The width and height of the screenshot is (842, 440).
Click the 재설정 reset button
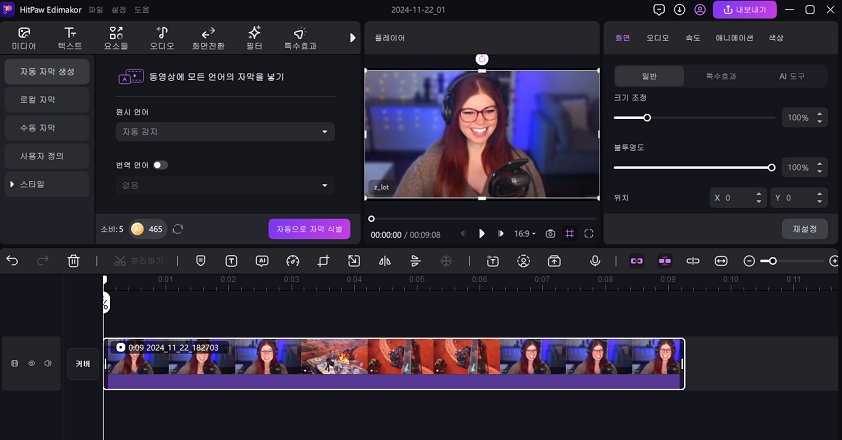click(804, 229)
